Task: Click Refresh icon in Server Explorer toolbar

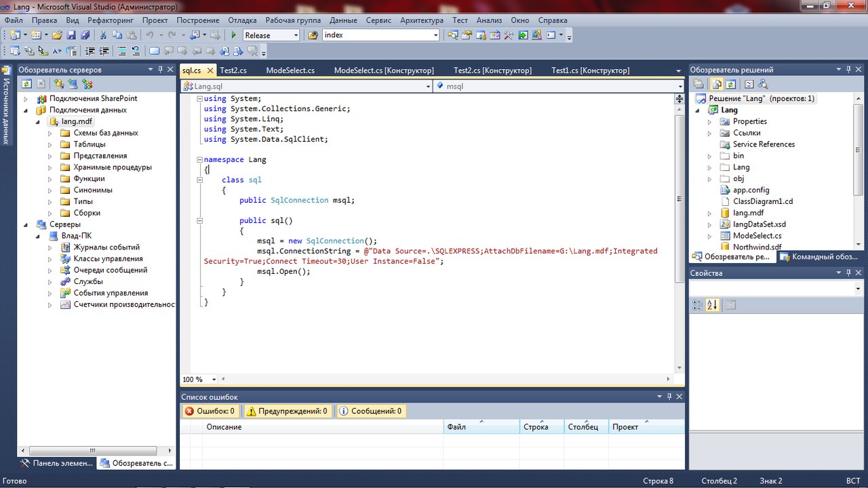Action: (x=27, y=84)
